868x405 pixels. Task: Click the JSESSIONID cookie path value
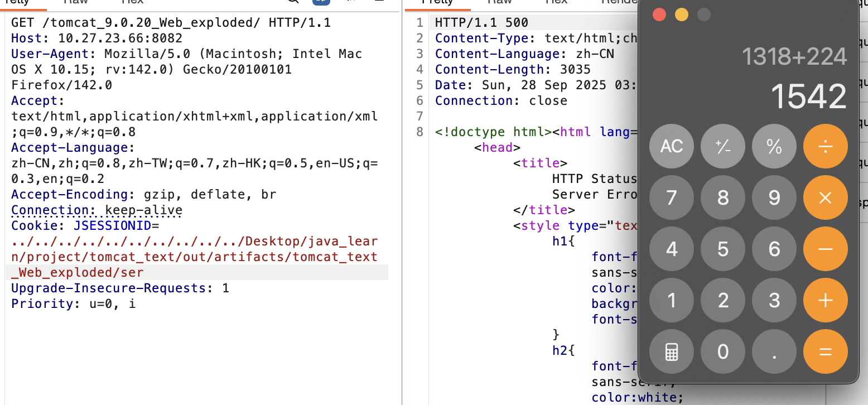pyautogui.click(x=194, y=257)
